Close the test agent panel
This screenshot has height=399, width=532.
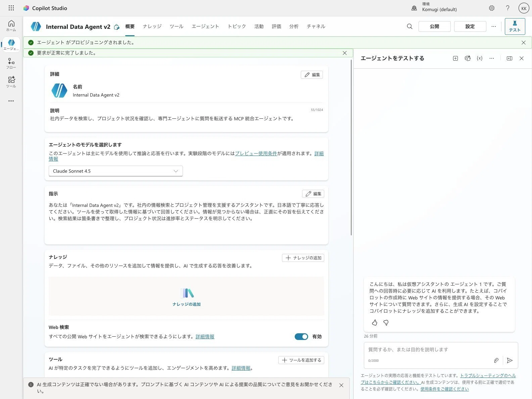(522, 58)
